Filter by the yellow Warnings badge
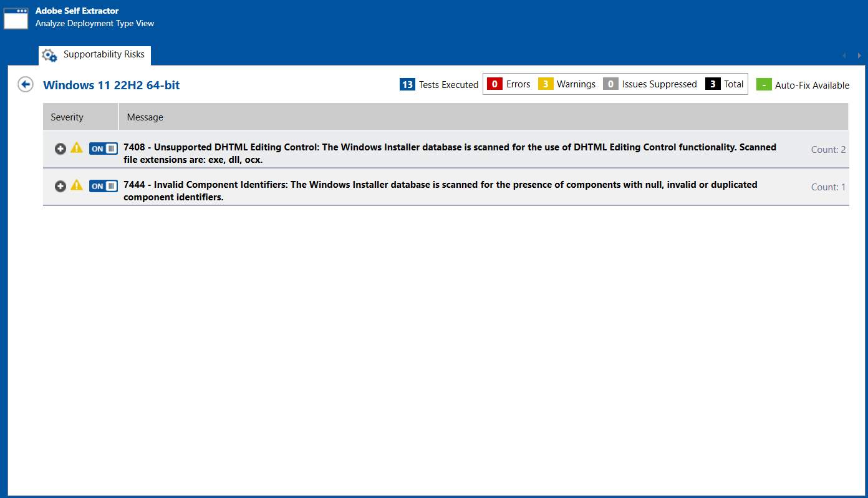868x498 pixels. [546, 84]
